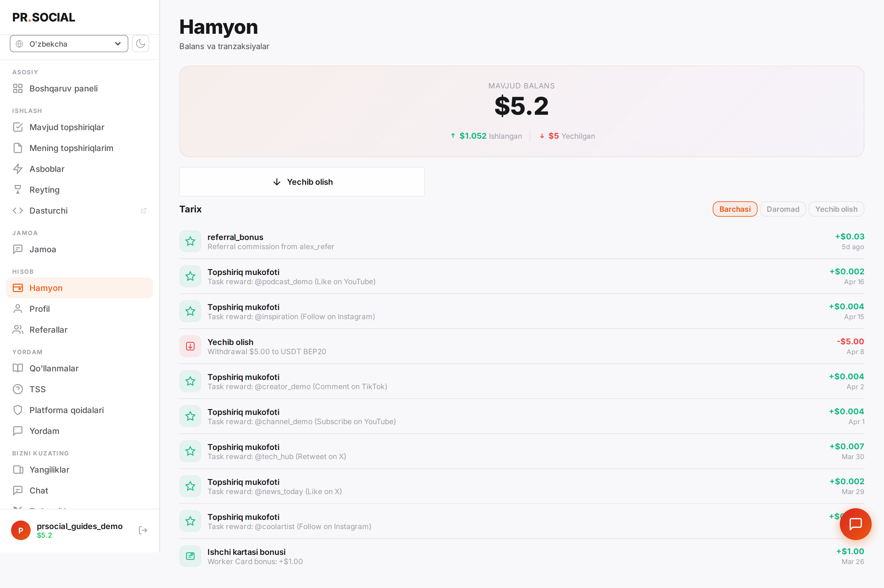884x588 pixels.
Task: Open Referallar in the sidebar
Action: point(79,330)
